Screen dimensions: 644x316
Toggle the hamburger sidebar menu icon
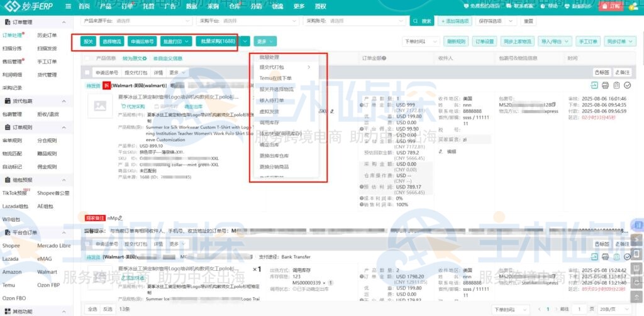click(x=69, y=6)
